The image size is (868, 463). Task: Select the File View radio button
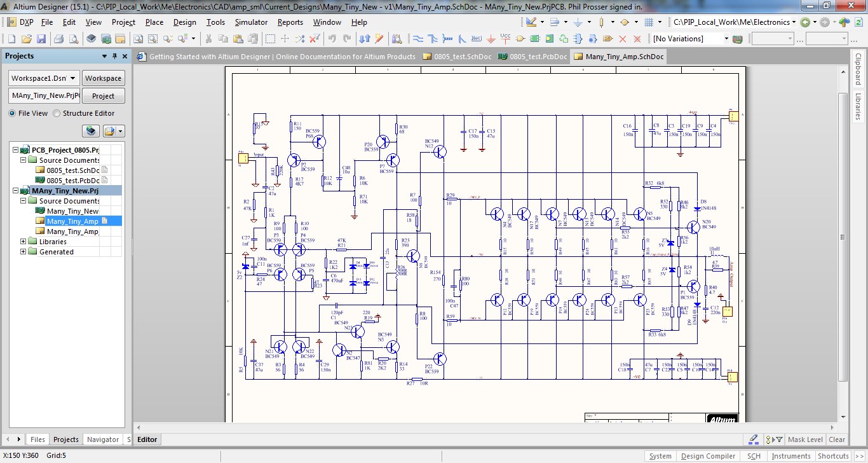(12, 113)
